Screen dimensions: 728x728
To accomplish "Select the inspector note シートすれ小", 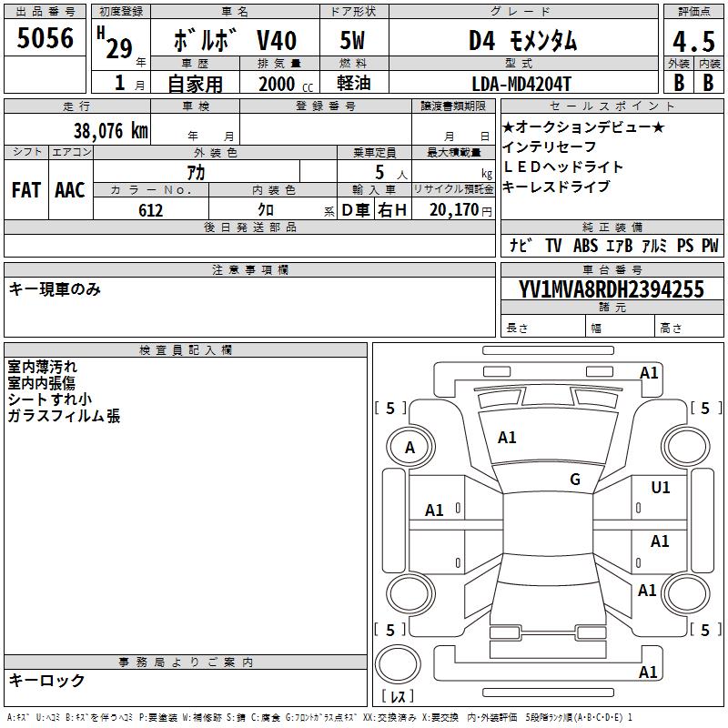I will click(50, 399).
